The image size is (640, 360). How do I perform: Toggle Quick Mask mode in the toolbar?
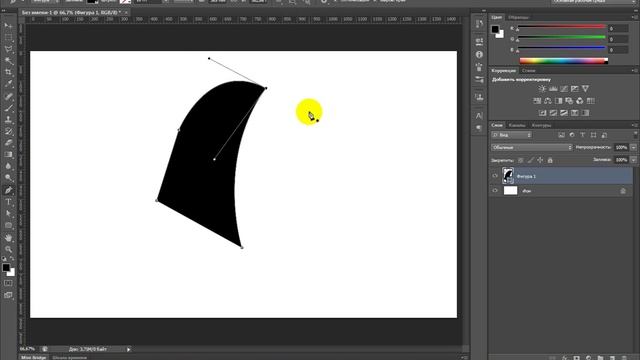click(8, 283)
